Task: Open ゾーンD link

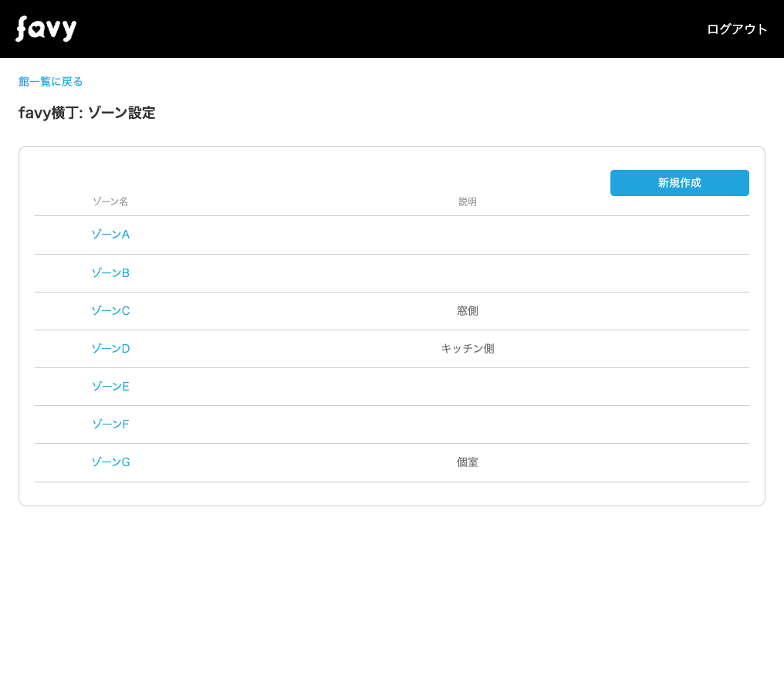Action: click(x=110, y=349)
